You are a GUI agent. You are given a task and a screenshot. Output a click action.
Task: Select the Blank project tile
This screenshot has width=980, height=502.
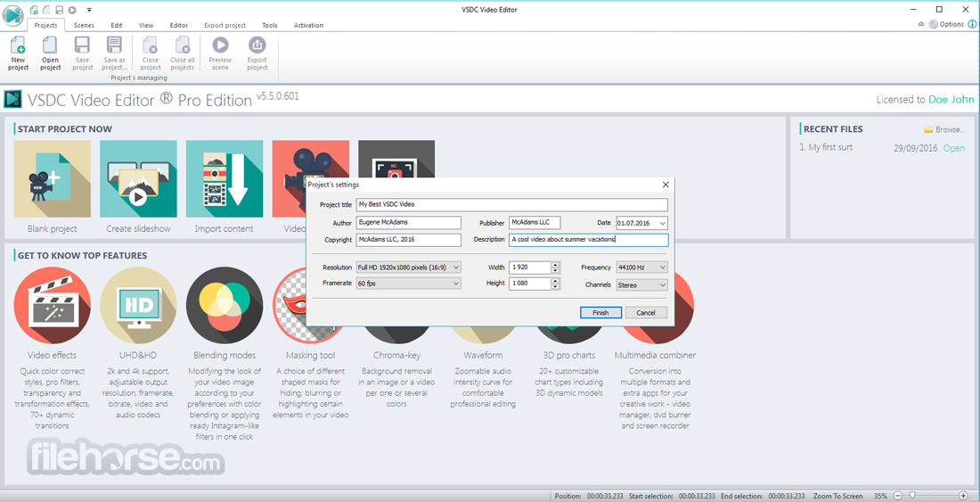tap(52, 179)
